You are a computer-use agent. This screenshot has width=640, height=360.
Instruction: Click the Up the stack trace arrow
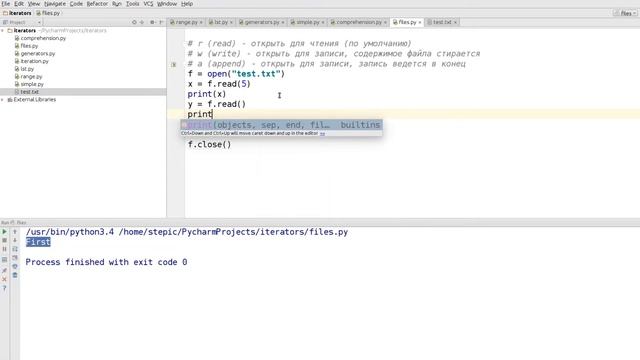[15, 232]
